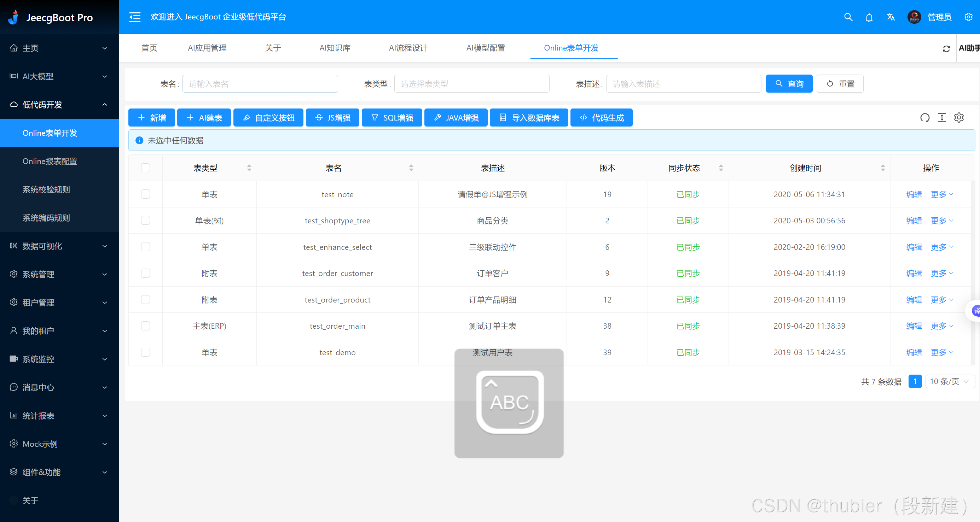
Task: Click the 表名 input field
Action: point(260,84)
